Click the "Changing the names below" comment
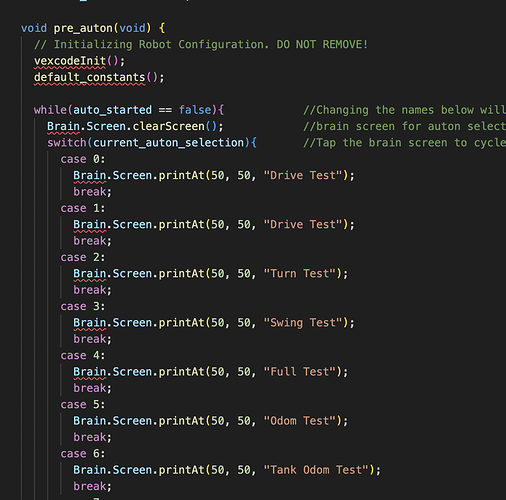 tap(404, 110)
